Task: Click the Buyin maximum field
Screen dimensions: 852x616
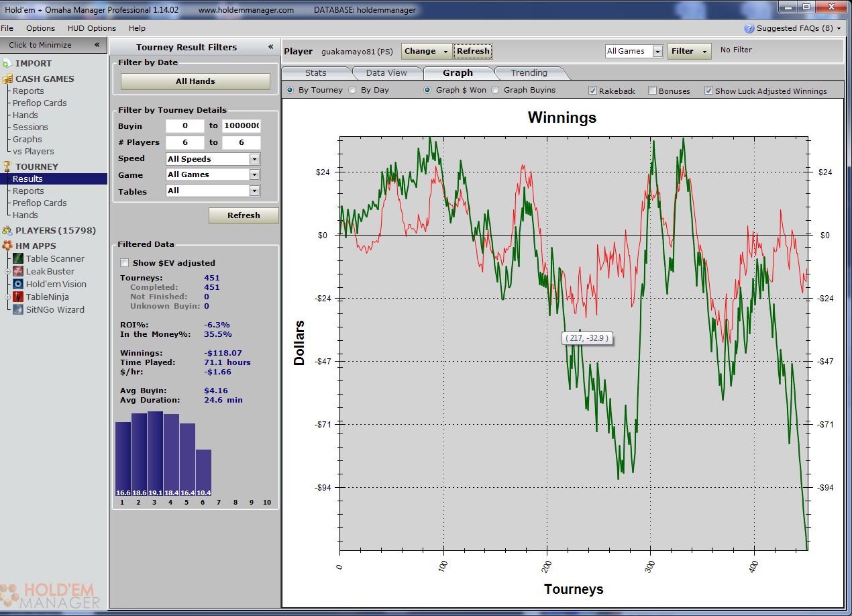Action: [x=242, y=125]
